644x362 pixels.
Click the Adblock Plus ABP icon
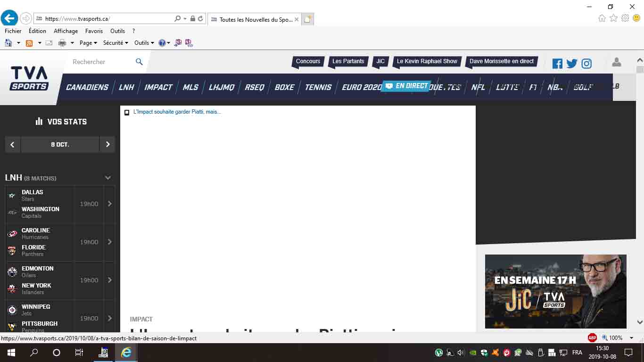pos(592,337)
